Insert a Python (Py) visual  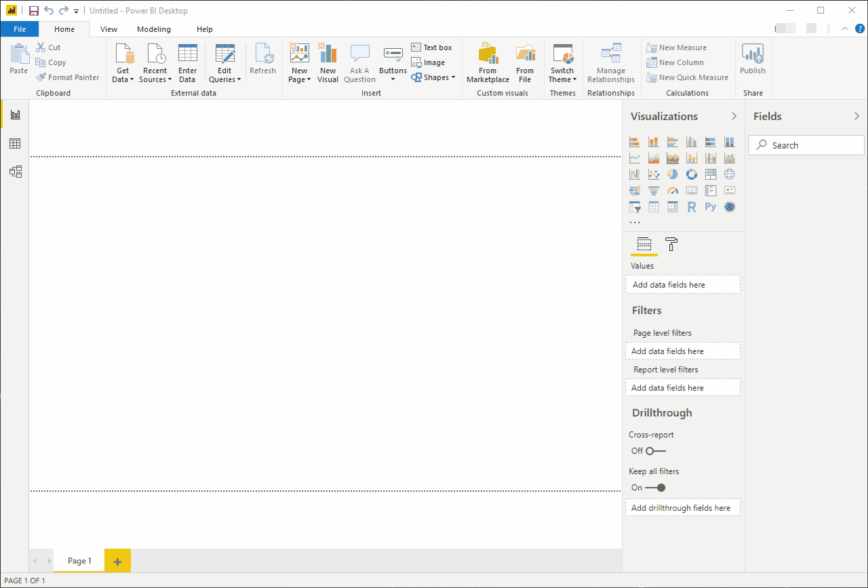pyautogui.click(x=711, y=207)
